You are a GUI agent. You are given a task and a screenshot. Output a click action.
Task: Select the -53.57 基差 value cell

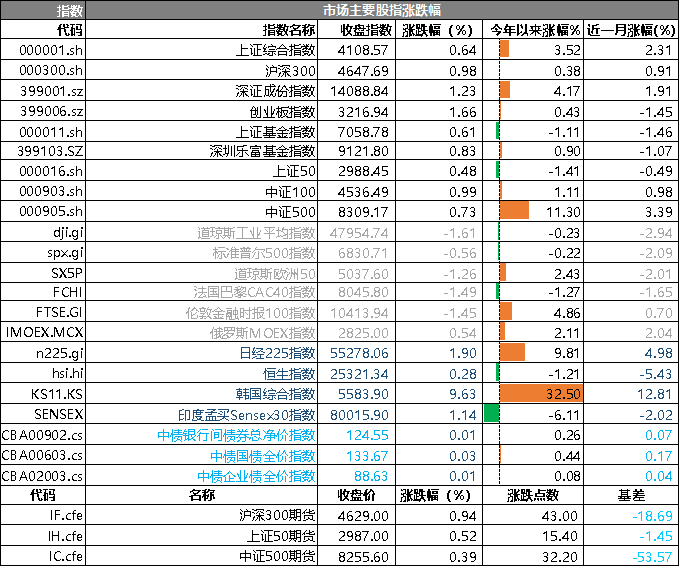656,557
